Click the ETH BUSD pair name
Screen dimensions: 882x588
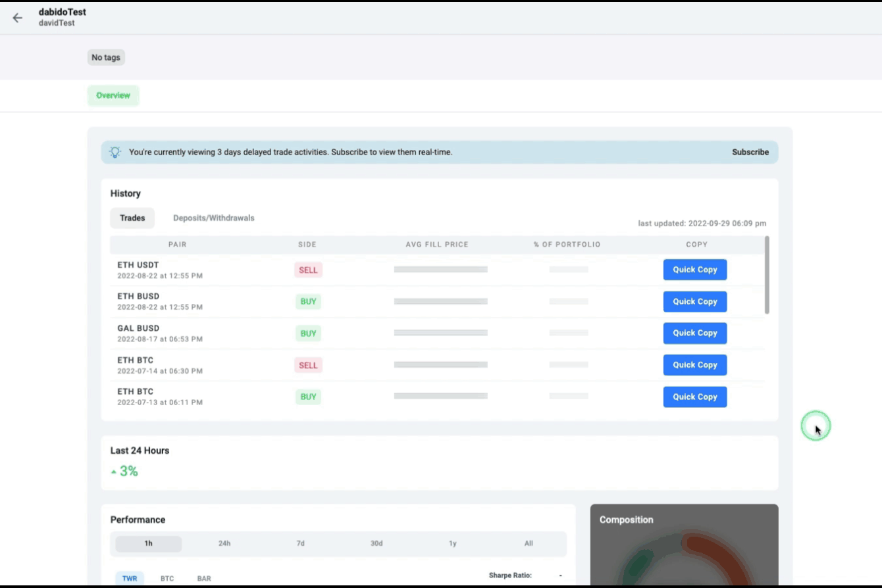pyautogui.click(x=138, y=297)
